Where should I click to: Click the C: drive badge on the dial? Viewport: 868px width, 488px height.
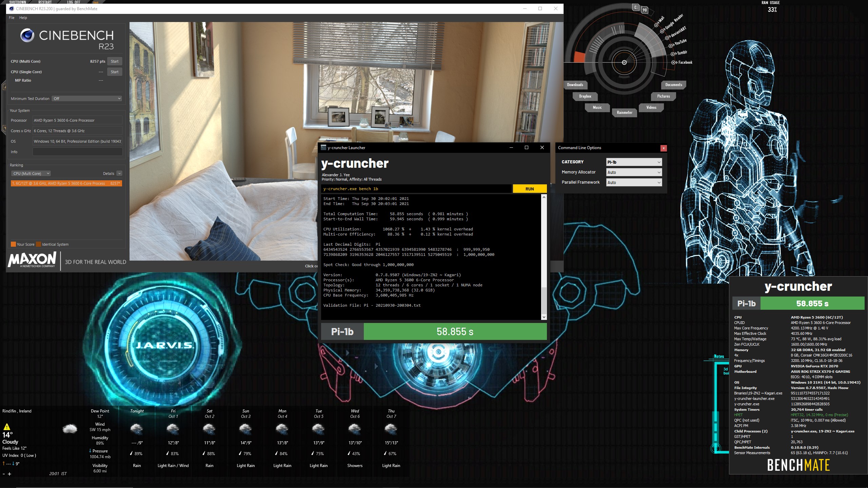point(636,7)
